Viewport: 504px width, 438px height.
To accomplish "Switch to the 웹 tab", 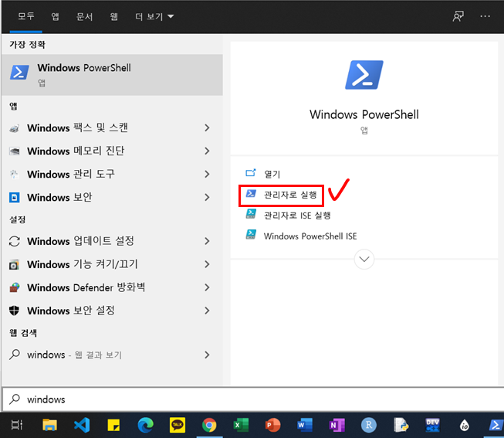I will click(113, 16).
